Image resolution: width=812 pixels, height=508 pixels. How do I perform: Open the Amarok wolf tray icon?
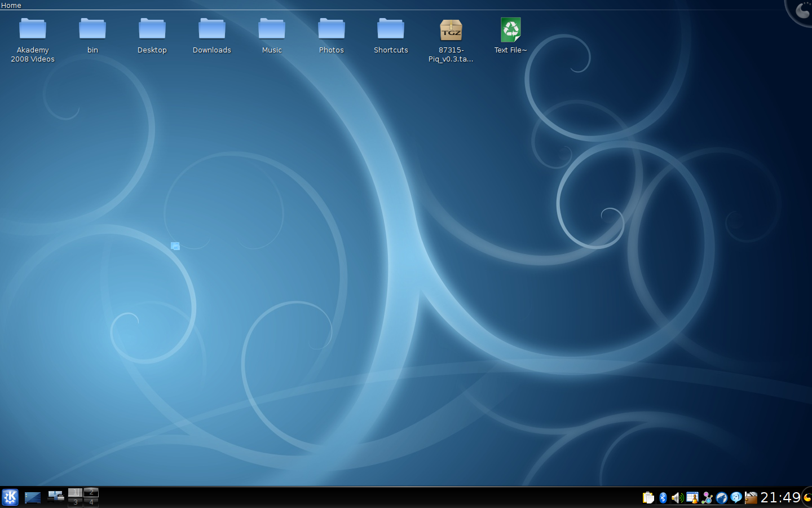click(722, 498)
